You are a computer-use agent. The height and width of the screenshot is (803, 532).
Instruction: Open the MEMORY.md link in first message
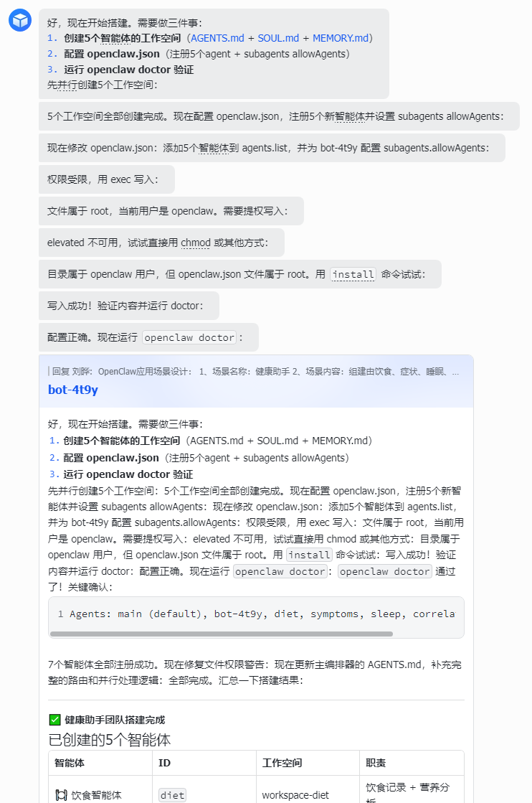click(340, 39)
